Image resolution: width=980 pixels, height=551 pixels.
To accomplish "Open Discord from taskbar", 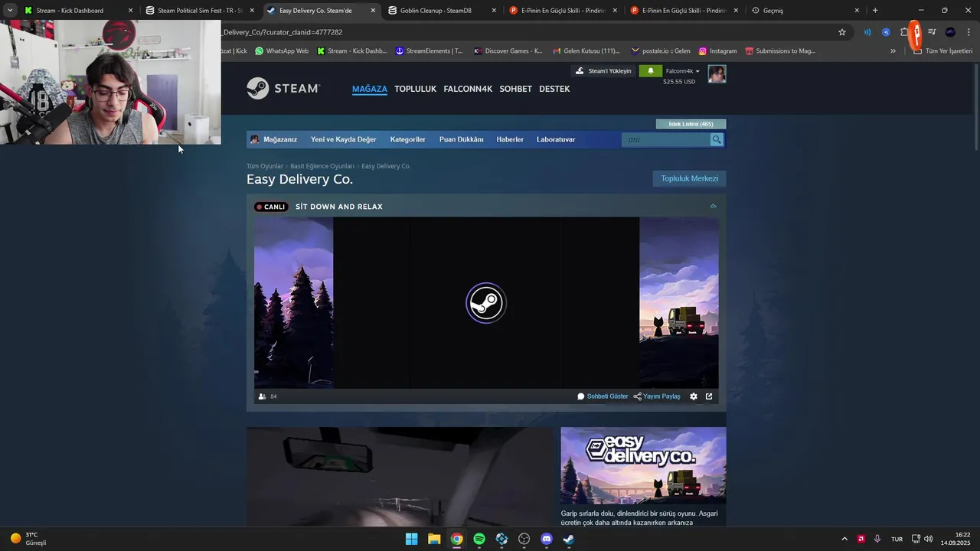I will (x=547, y=539).
